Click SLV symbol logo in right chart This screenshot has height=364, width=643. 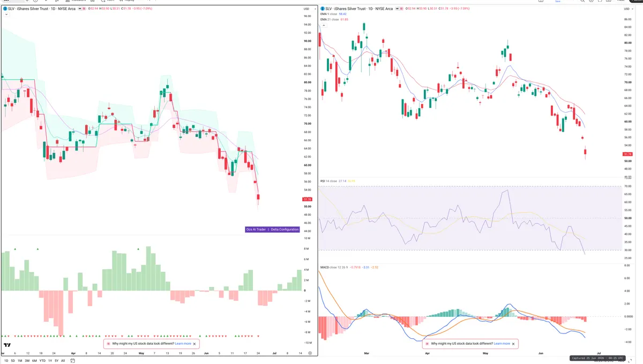[323, 9]
